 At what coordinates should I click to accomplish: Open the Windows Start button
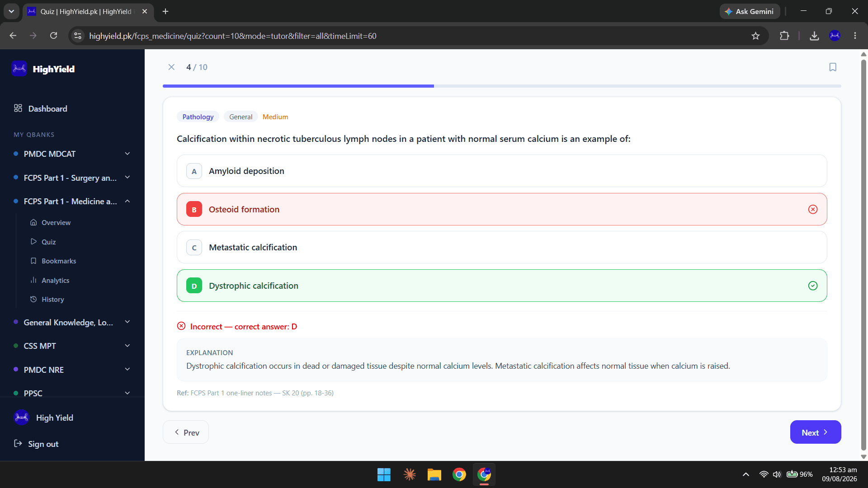[384, 474]
